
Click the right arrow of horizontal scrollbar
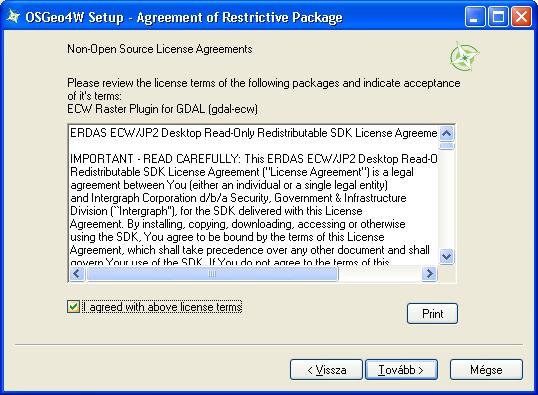pos(429,274)
